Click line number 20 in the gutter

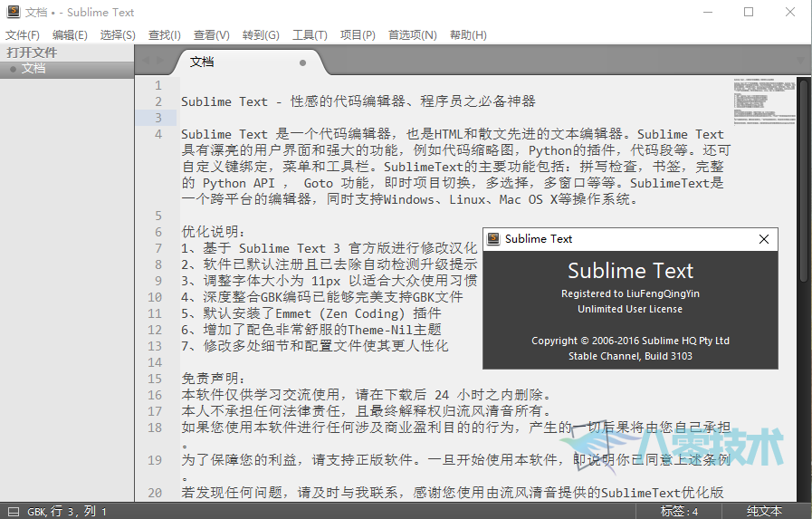tap(155, 493)
